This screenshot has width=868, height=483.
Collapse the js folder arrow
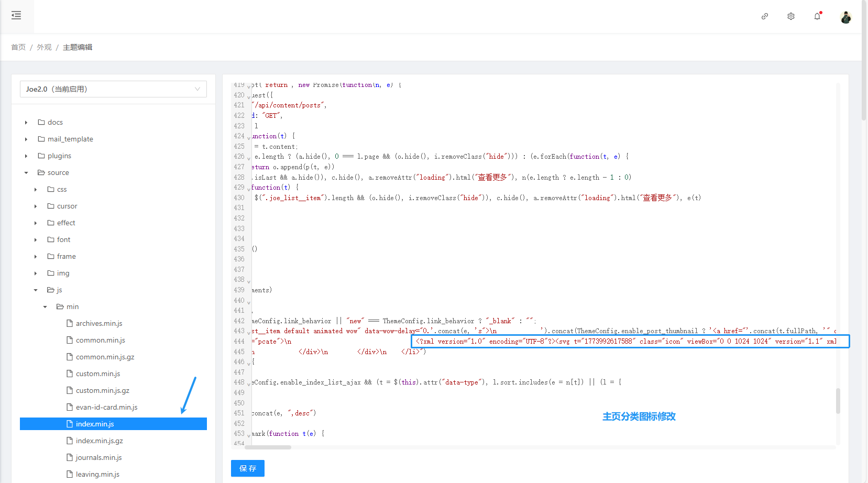[x=36, y=290]
